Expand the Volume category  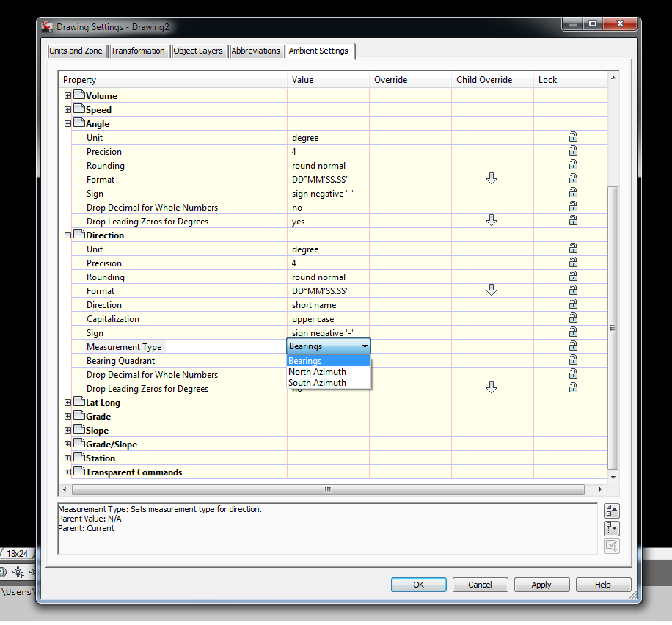coord(67,95)
